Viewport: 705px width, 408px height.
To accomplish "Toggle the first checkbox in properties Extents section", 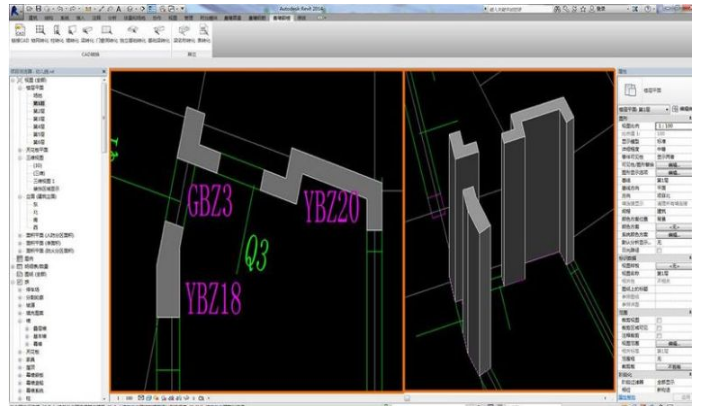I will 659,320.
